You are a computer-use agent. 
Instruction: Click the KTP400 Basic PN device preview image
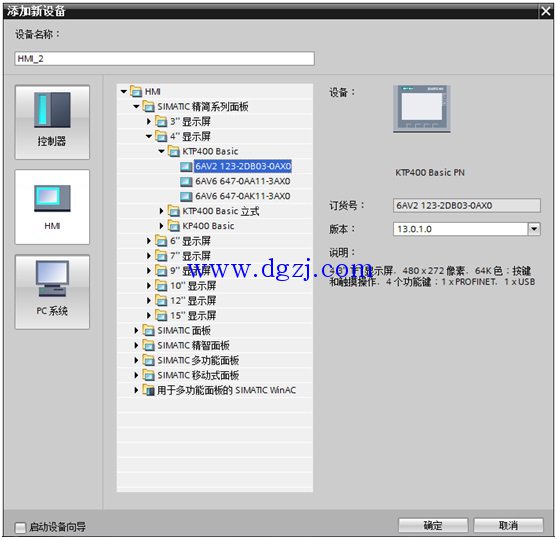click(x=422, y=109)
